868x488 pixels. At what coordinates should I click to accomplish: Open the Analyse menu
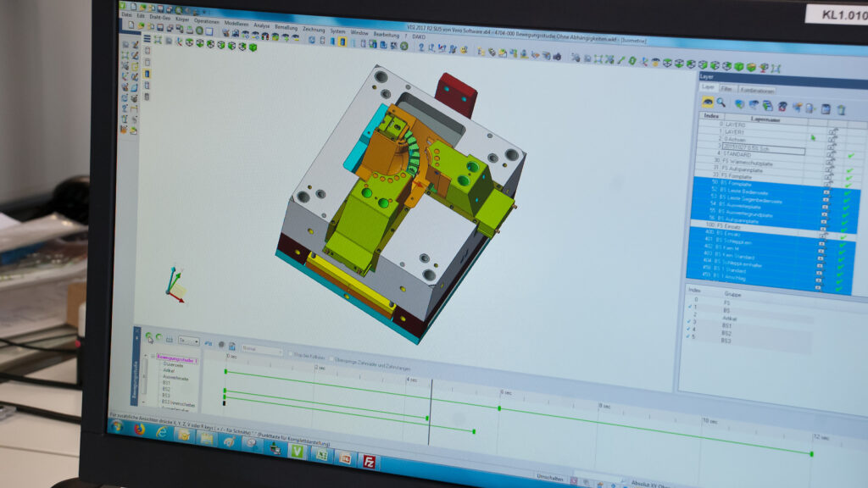point(261,25)
